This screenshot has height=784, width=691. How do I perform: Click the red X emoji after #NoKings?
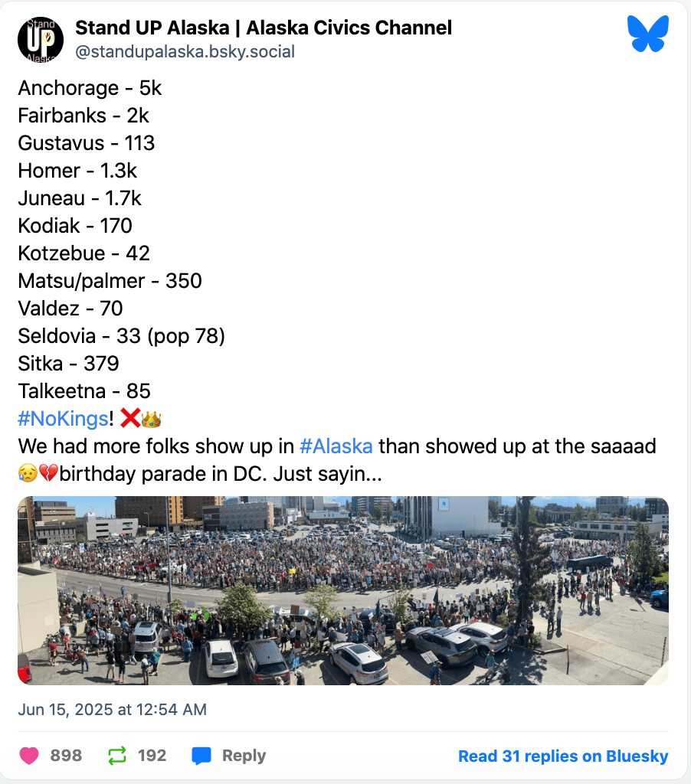pyautogui.click(x=132, y=419)
